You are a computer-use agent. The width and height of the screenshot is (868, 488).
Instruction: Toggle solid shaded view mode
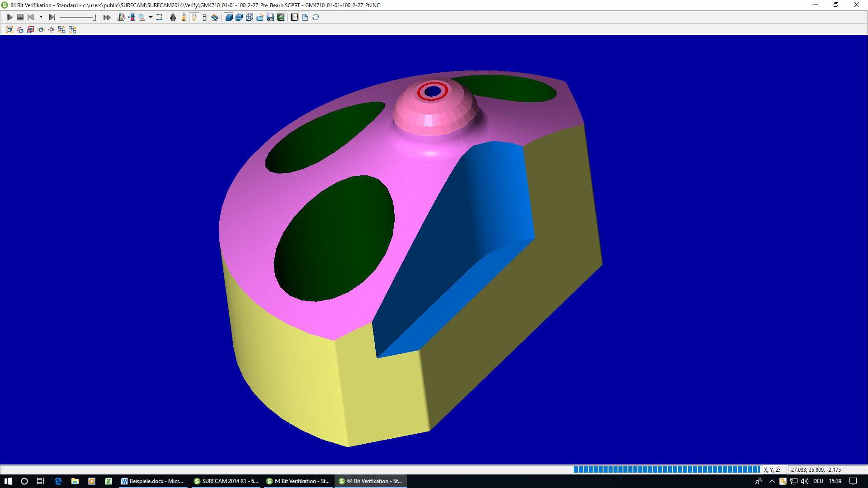click(x=229, y=17)
